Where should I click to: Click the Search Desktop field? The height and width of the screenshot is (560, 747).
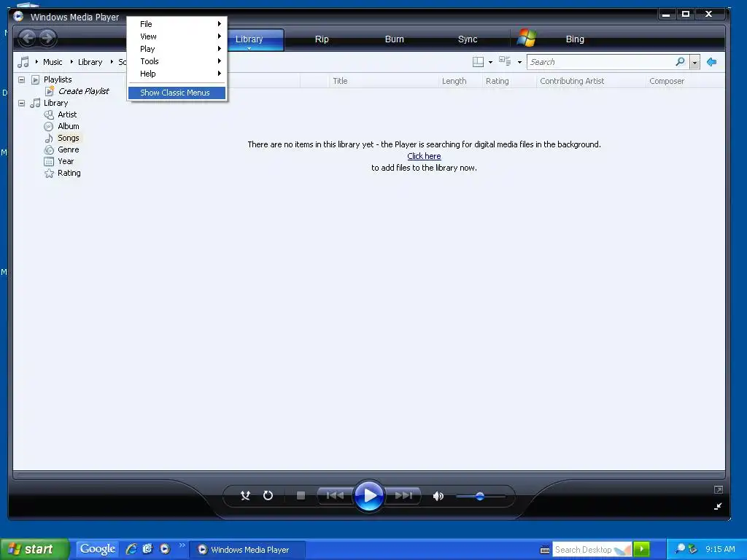pyautogui.click(x=592, y=550)
